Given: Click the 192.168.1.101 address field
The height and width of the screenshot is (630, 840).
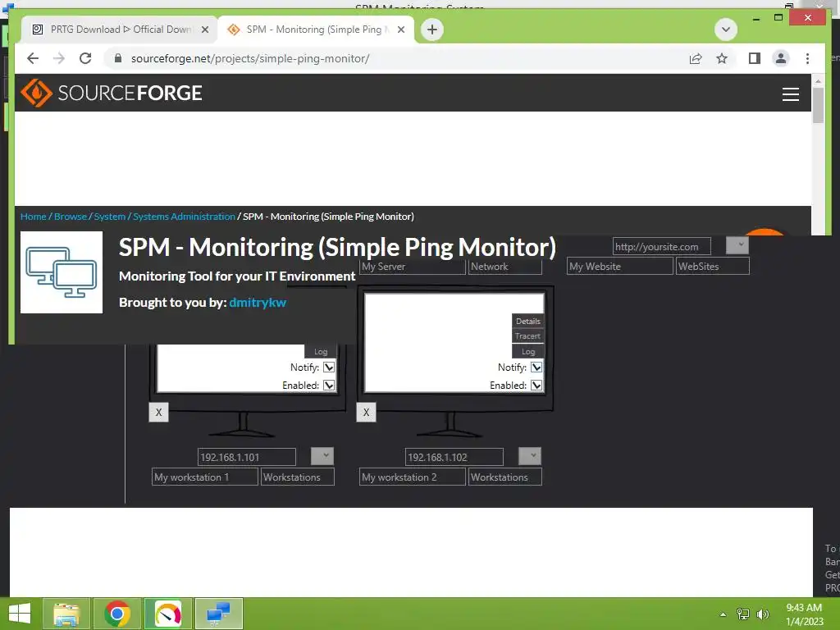Looking at the screenshot, I should 246,457.
